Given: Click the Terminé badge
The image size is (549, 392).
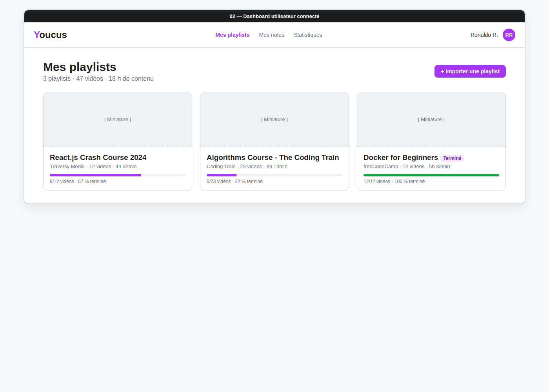Looking at the screenshot, I should click(452, 158).
